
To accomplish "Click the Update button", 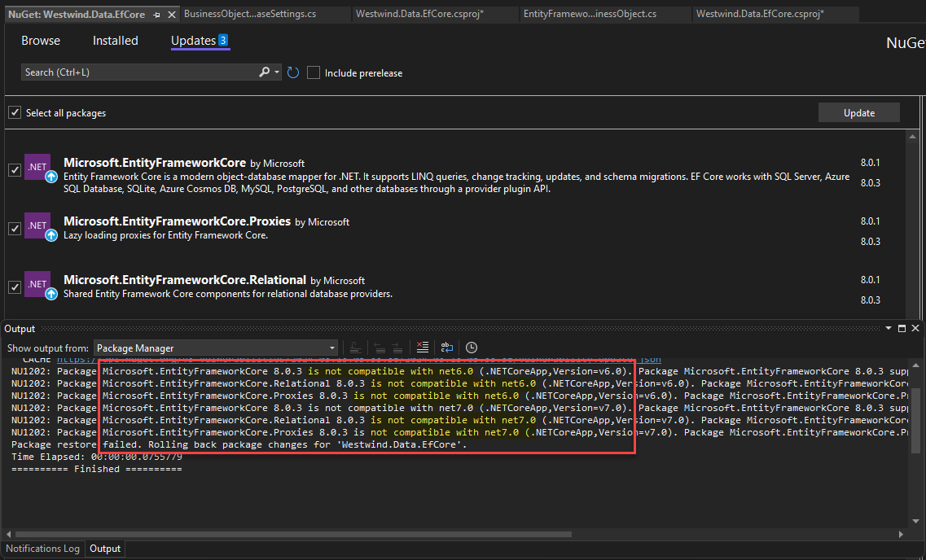I will [x=858, y=112].
